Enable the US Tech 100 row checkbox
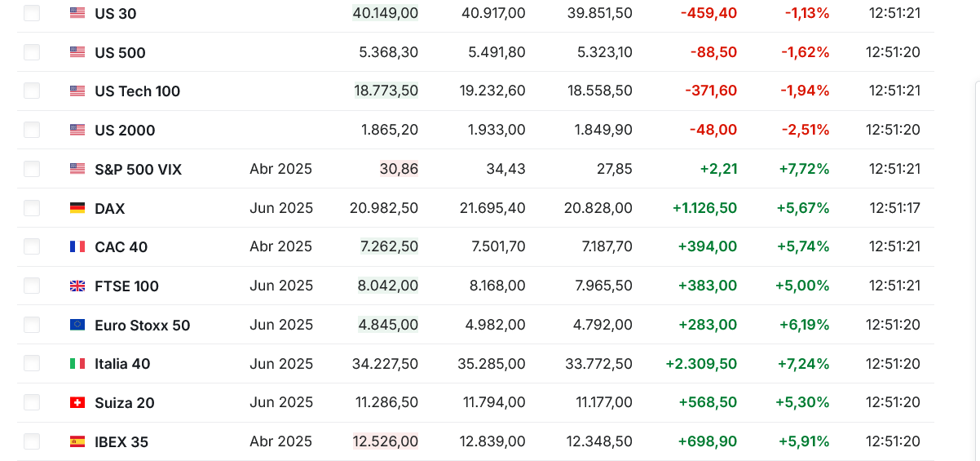Image resolution: width=980 pixels, height=461 pixels. click(x=32, y=91)
